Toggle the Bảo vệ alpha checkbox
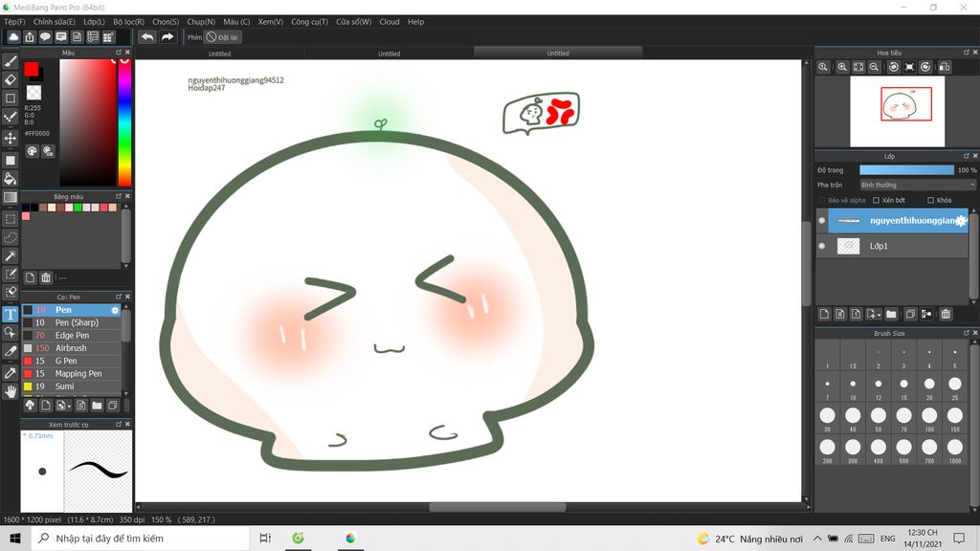The image size is (980, 551). (x=822, y=201)
